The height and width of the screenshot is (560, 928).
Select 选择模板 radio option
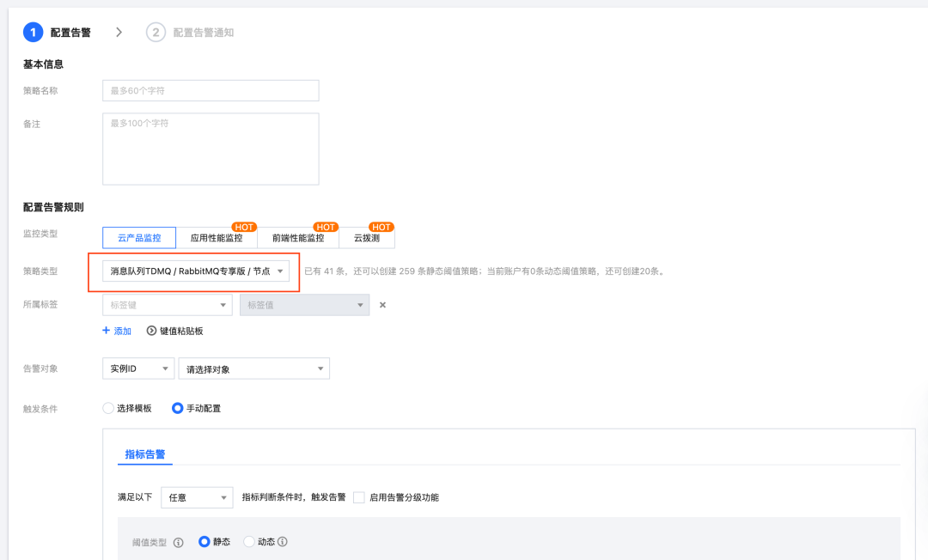108,408
